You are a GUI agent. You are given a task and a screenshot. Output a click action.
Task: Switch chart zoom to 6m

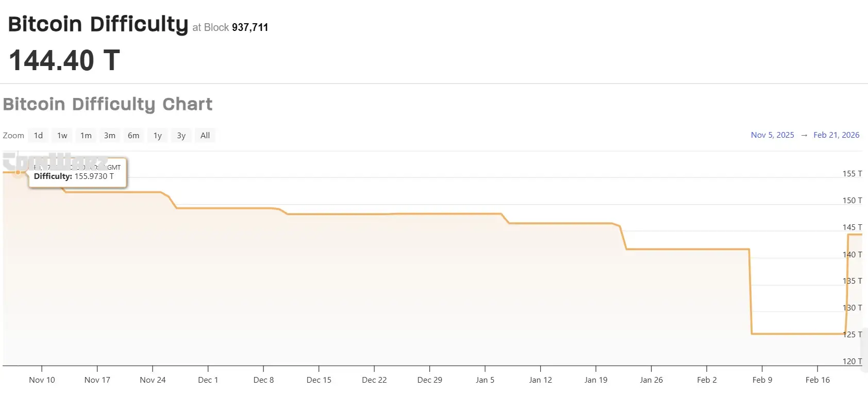(x=133, y=136)
